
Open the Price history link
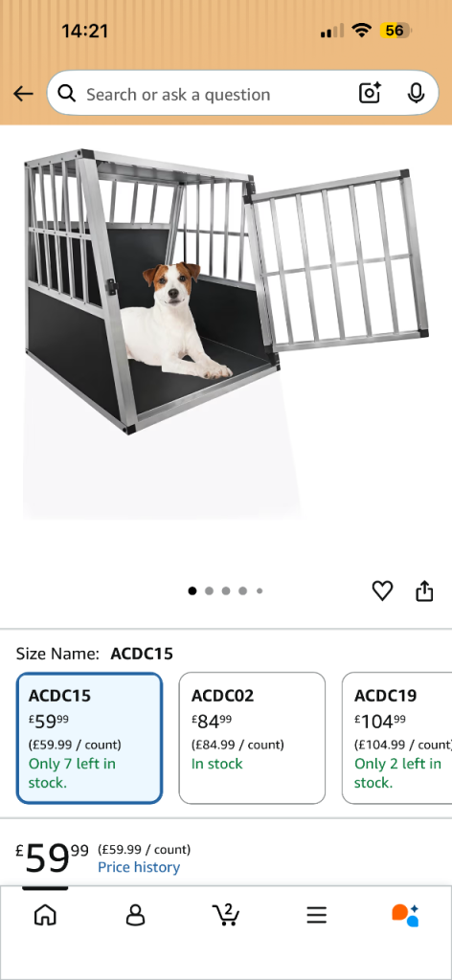point(139,867)
